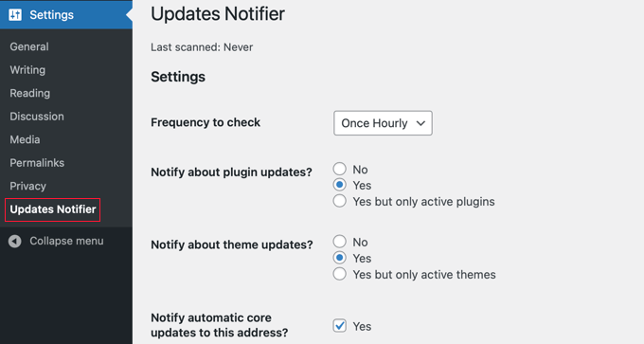Open Discussion settings

pyautogui.click(x=37, y=117)
